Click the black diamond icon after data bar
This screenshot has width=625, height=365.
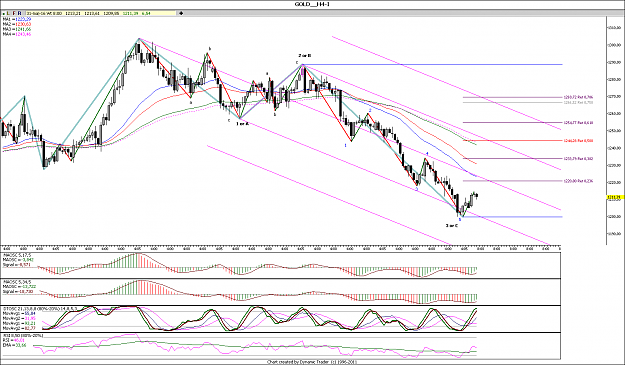[x=181, y=13]
